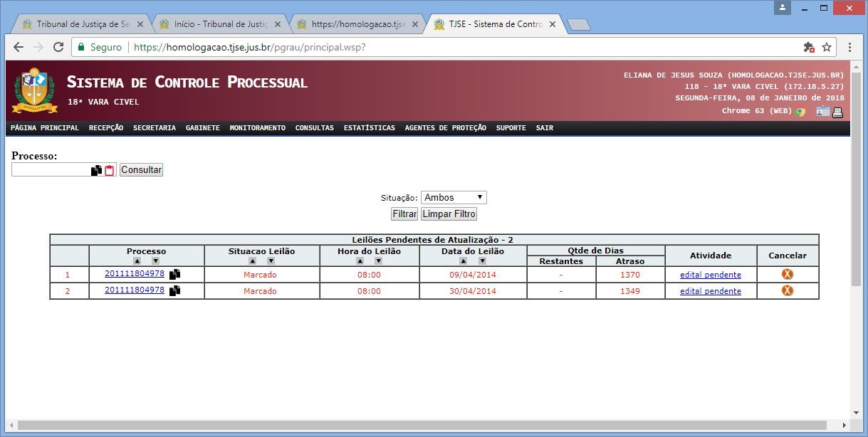Sort Hora do Leilão column ascending
Screen dimensions: 868x437
point(360,261)
